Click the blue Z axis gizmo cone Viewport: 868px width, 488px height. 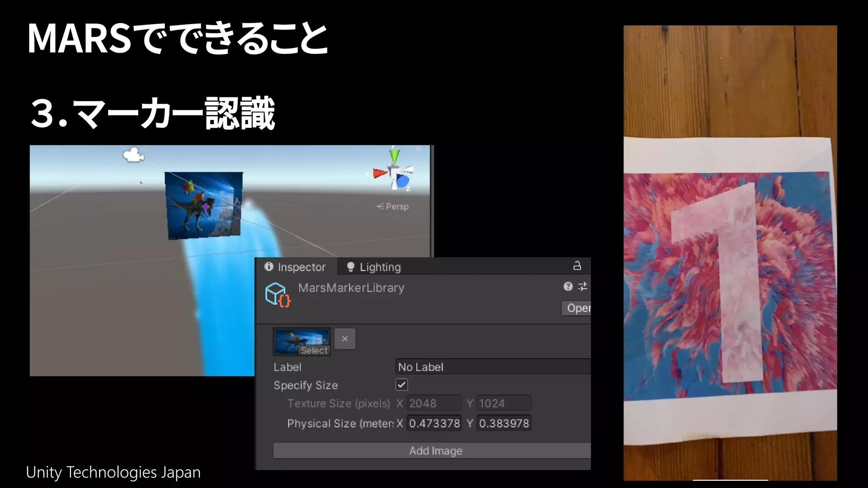point(403,182)
